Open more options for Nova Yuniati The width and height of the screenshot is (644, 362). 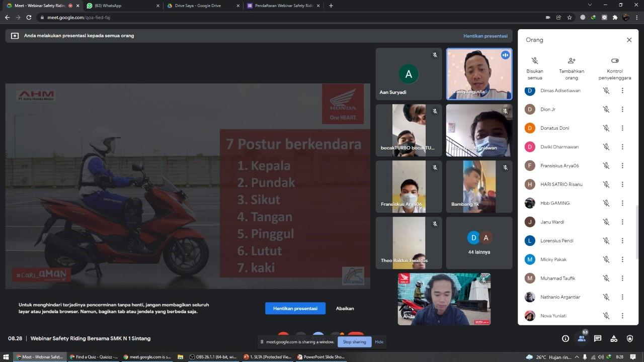(x=622, y=316)
